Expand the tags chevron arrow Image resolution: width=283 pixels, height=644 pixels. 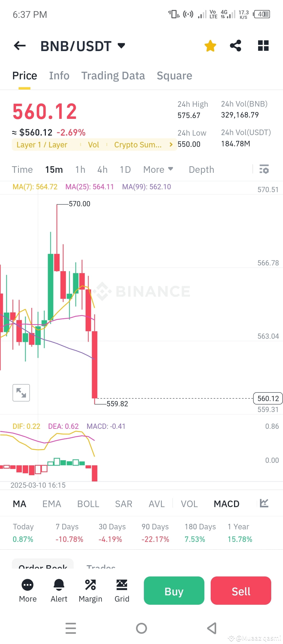click(x=171, y=145)
